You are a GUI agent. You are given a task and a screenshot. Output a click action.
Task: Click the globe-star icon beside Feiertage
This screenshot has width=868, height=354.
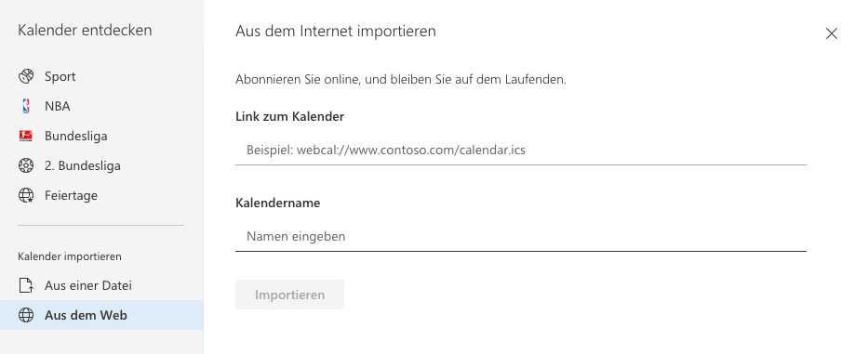(26, 195)
